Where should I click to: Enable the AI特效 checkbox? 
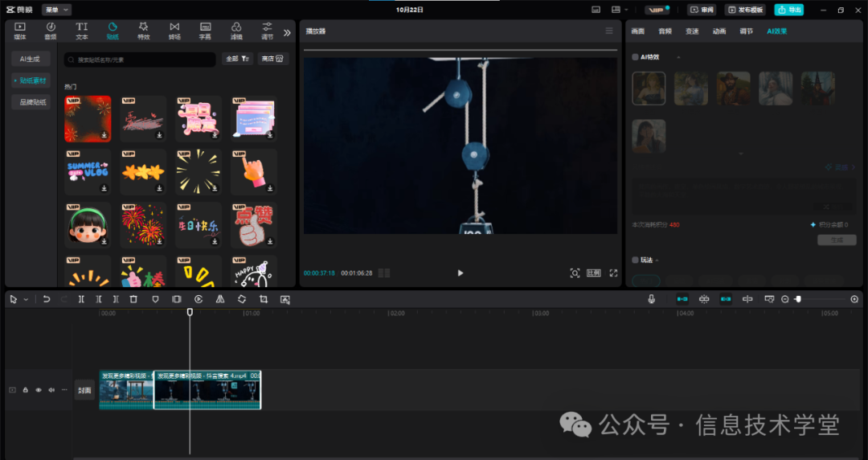click(635, 57)
